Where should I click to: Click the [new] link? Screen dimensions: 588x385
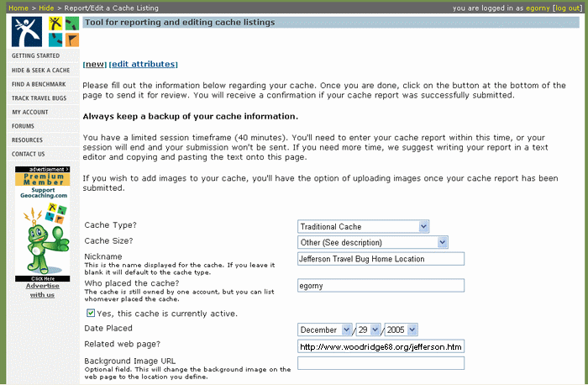tap(95, 65)
